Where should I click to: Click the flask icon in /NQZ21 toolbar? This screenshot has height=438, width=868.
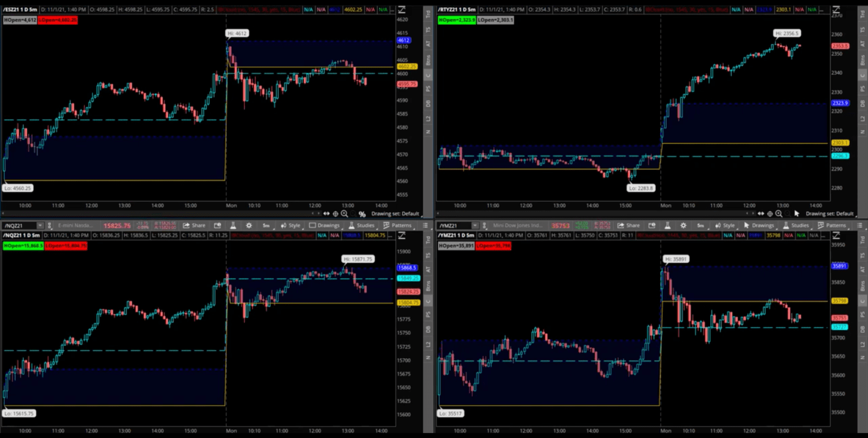point(233,225)
